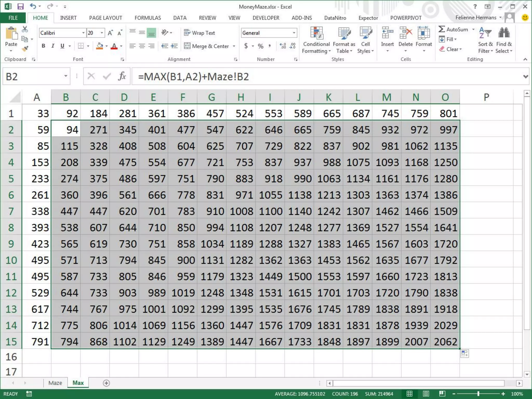The height and width of the screenshot is (399, 532).
Task: Click the Insert Function fx icon
Action: 122,76
